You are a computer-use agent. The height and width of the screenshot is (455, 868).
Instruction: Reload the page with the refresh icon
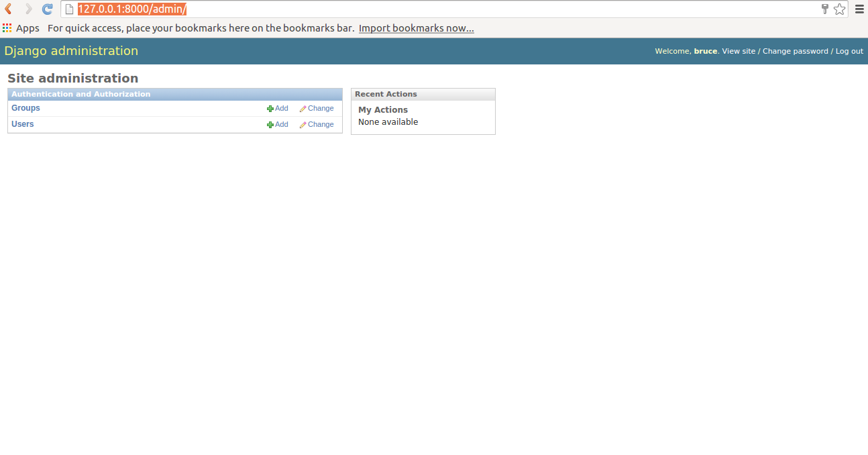click(x=47, y=9)
